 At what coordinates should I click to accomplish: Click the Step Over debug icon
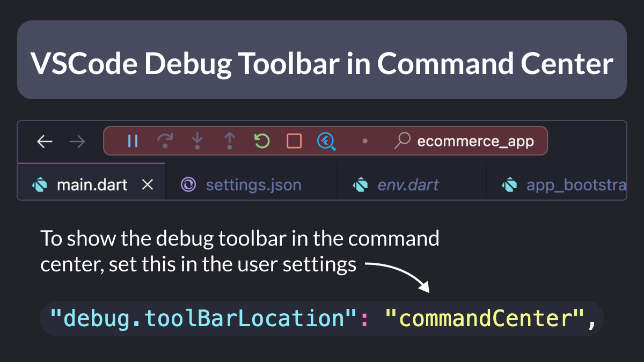165,141
